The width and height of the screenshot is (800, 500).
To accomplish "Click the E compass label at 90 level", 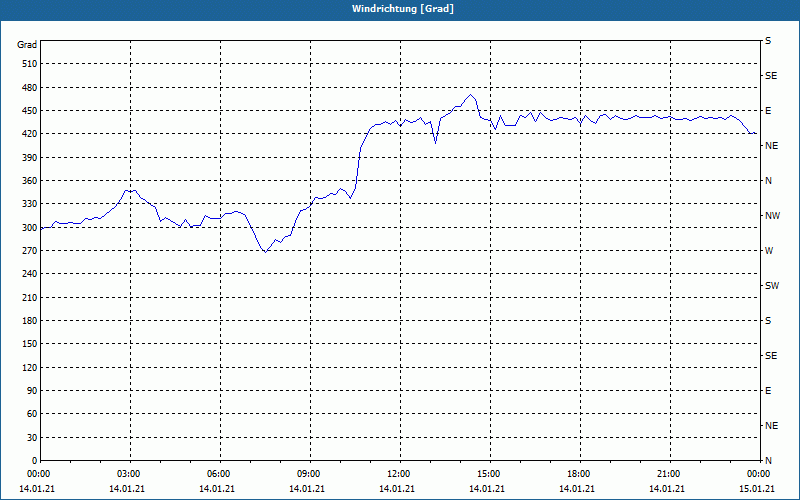I will click(x=768, y=391).
